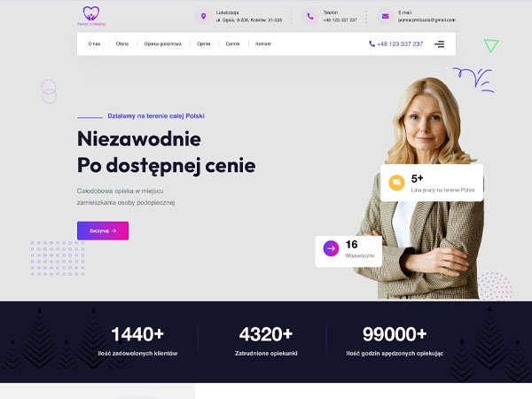Viewport: 532px width, 399px height.
Task: Click the +48 123 337 237 phone link
Action: (400, 44)
